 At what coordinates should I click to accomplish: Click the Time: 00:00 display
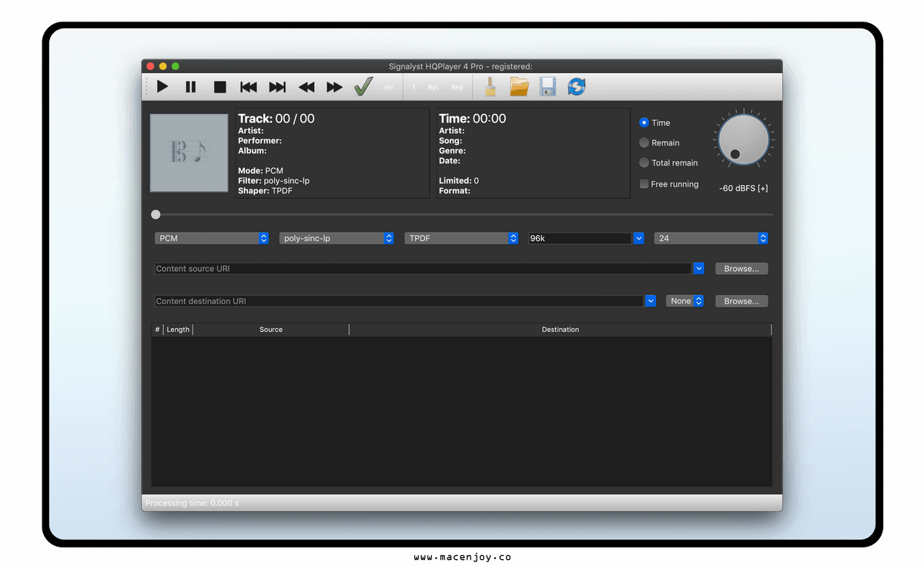click(x=473, y=119)
